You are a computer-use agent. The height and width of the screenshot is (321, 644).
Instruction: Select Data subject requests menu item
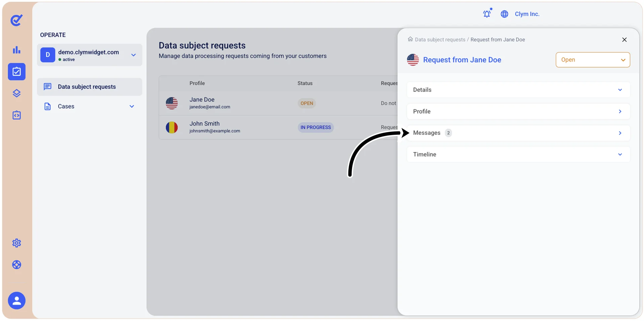[x=89, y=87]
